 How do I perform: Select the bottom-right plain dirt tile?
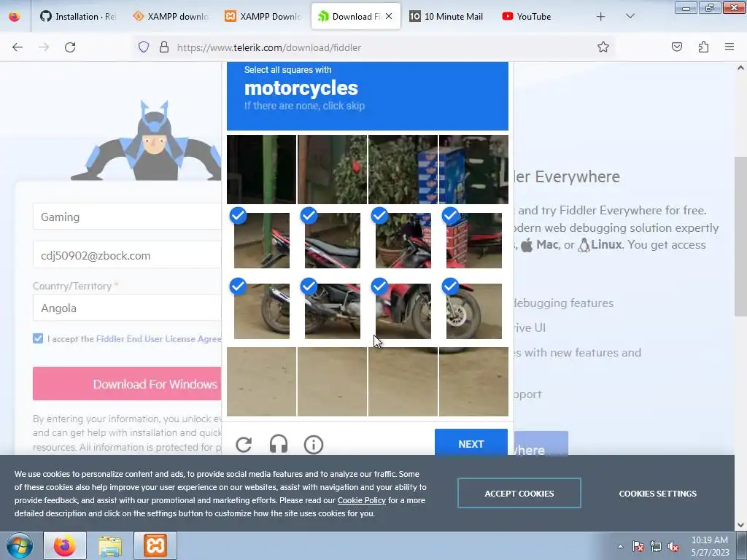[473, 381]
